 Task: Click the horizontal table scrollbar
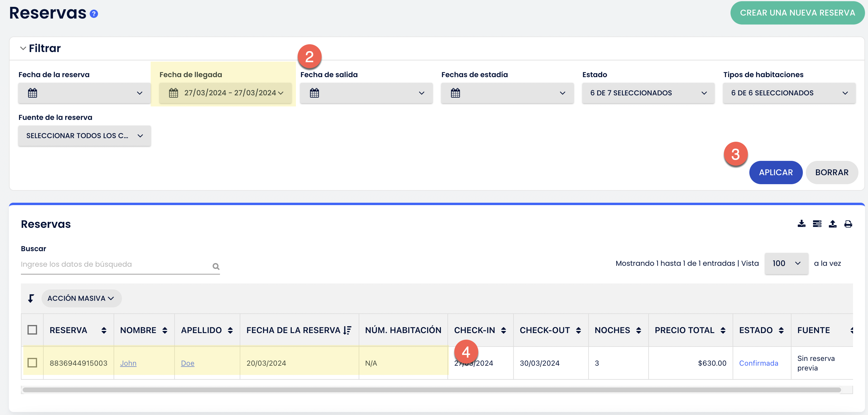[x=431, y=390]
